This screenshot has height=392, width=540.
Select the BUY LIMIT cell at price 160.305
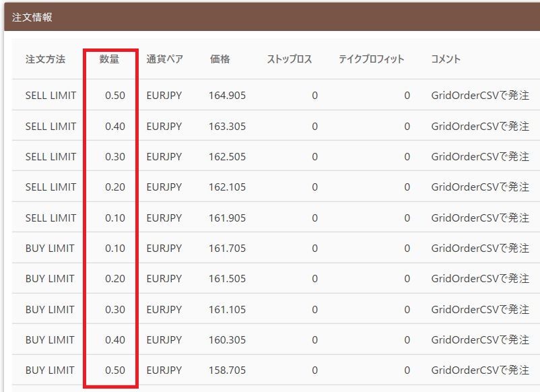tap(50, 340)
